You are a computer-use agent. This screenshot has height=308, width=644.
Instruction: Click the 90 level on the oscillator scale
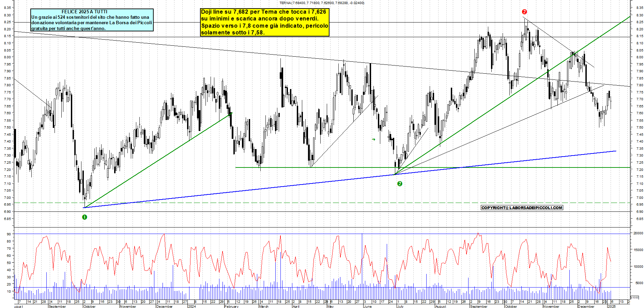(9, 234)
